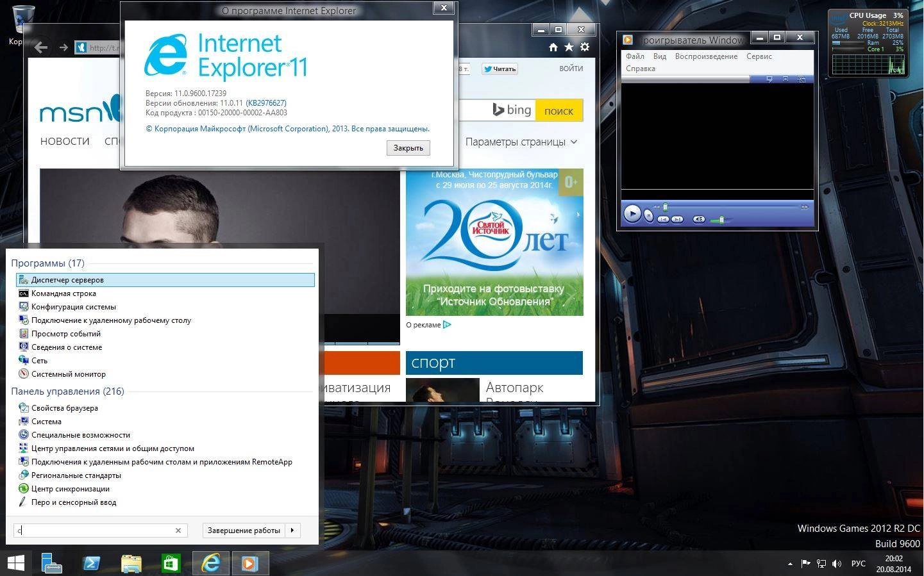This screenshot has height=576, width=924.
Task: Go back in Internet Explorer
Action: click(41, 47)
